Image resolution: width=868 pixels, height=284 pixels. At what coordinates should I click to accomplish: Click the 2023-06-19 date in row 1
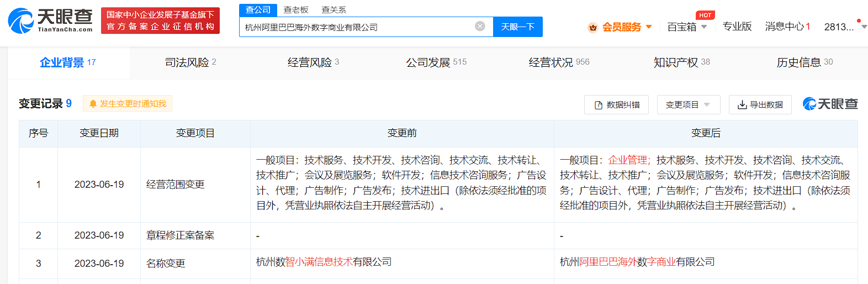coord(99,185)
